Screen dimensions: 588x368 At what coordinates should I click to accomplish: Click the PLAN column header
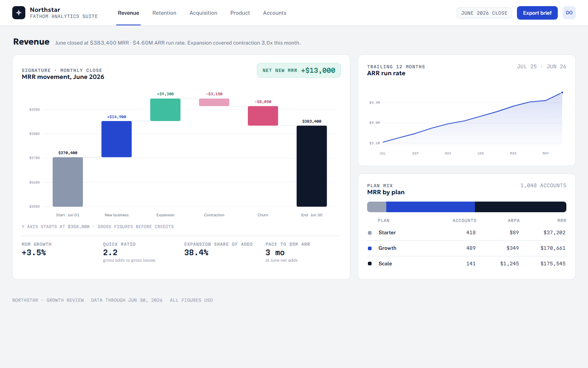tap(383, 221)
